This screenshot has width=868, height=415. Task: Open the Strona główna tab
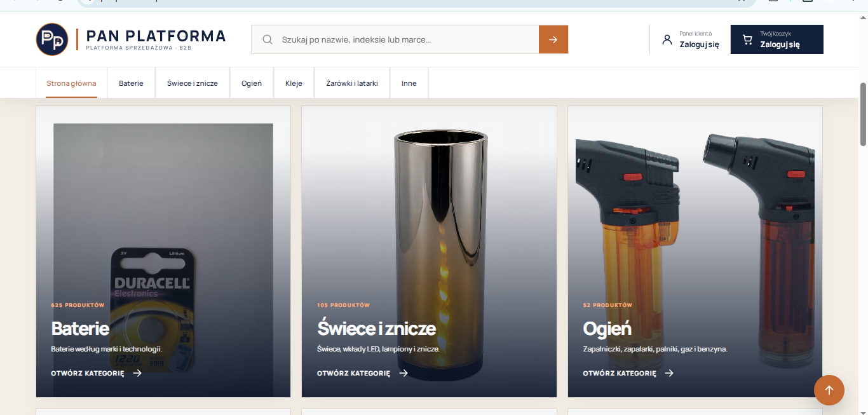click(71, 83)
